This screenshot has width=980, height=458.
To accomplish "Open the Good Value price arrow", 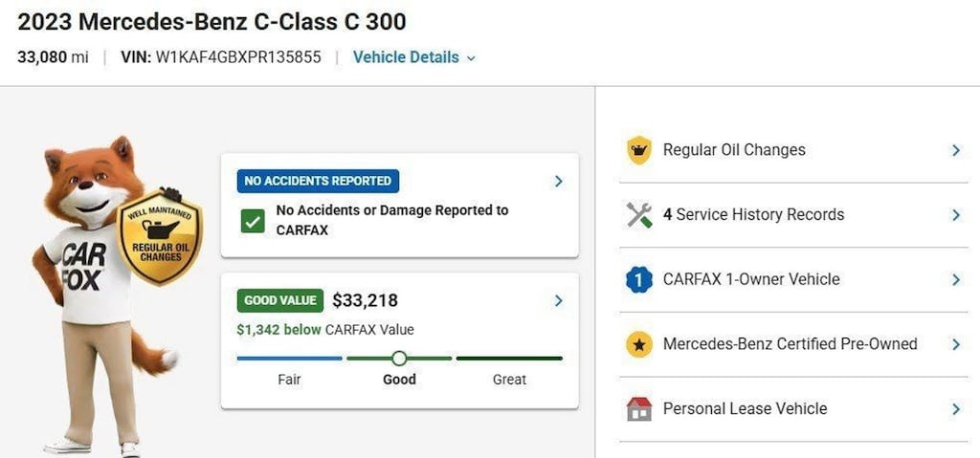I will pyautogui.click(x=558, y=300).
